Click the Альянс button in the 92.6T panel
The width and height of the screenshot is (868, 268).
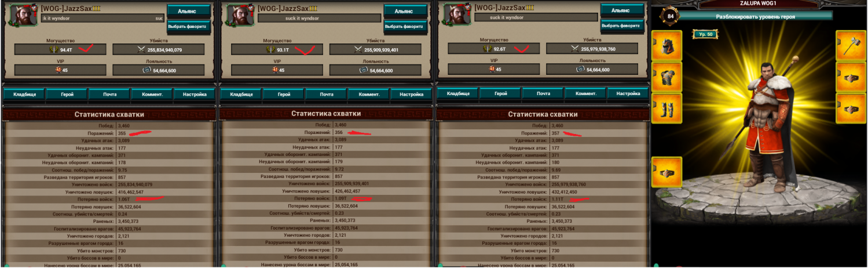(x=621, y=10)
